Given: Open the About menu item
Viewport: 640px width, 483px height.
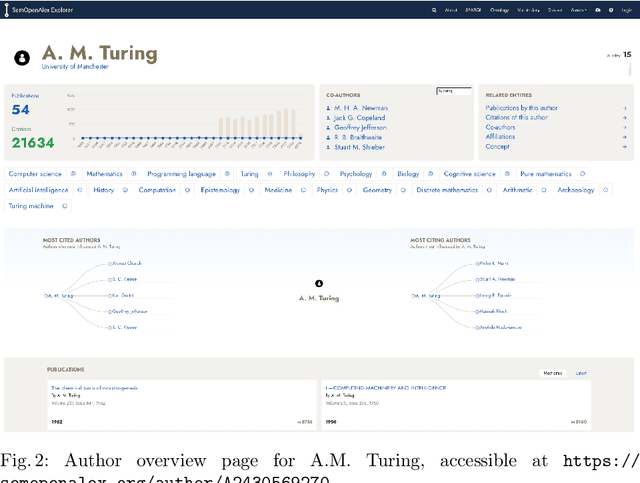Looking at the screenshot, I should point(450,10).
